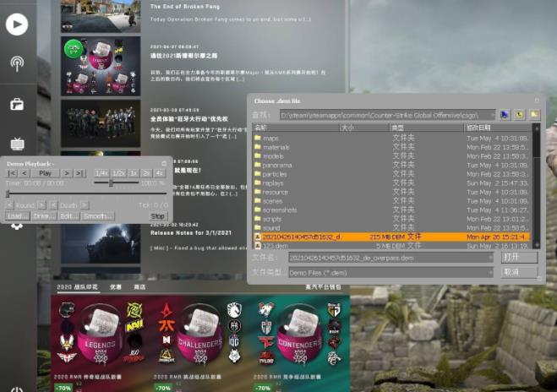Step forward with the > playback button
This screenshot has width=557, height=392.
(x=67, y=173)
